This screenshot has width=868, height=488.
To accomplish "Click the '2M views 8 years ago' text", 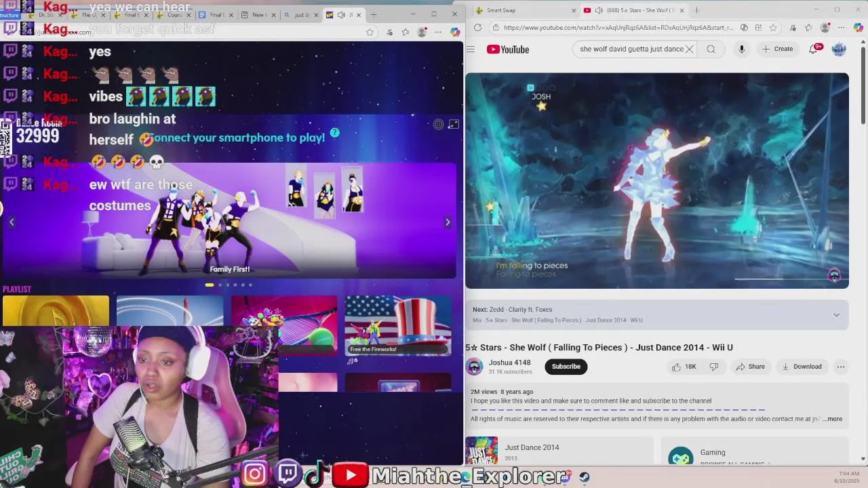I will (502, 392).
